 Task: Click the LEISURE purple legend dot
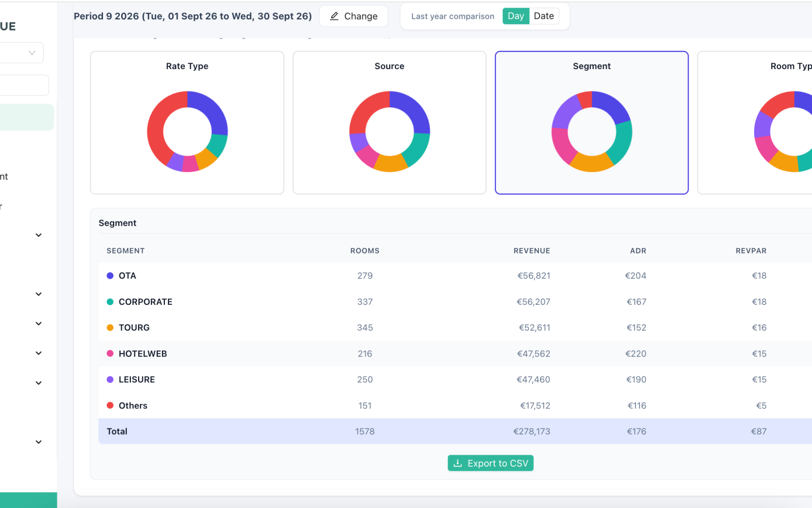pyautogui.click(x=110, y=379)
